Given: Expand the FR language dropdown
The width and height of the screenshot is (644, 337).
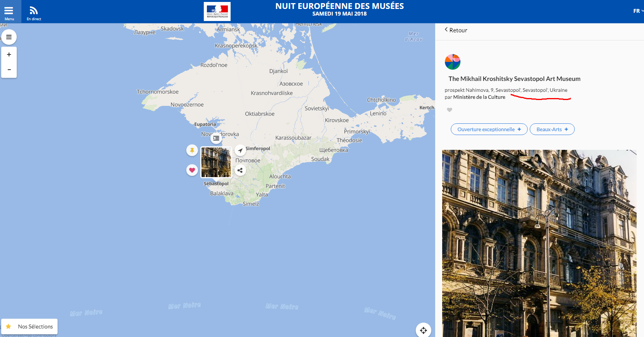Looking at the screenshot, I should click(x=638, y=11).
